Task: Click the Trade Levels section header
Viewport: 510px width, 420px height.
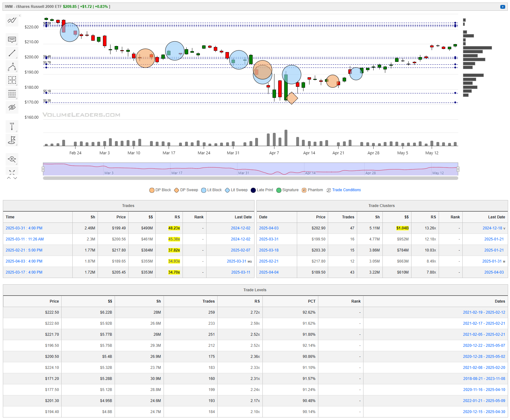Action: click(255, 290)
